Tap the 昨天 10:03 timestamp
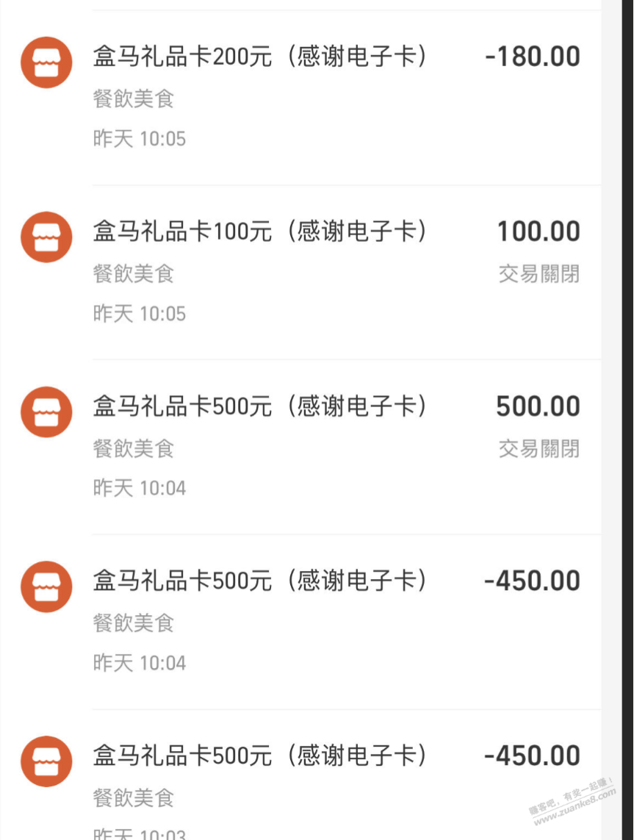 point(140,833)
